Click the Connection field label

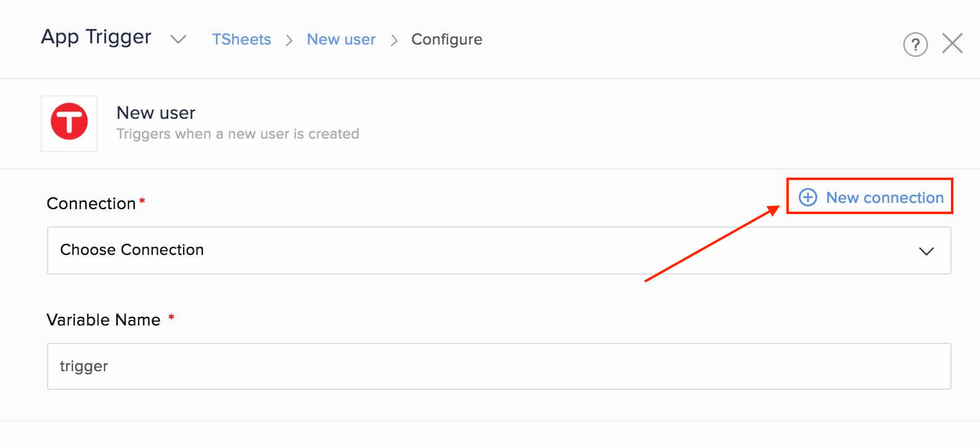91,204
